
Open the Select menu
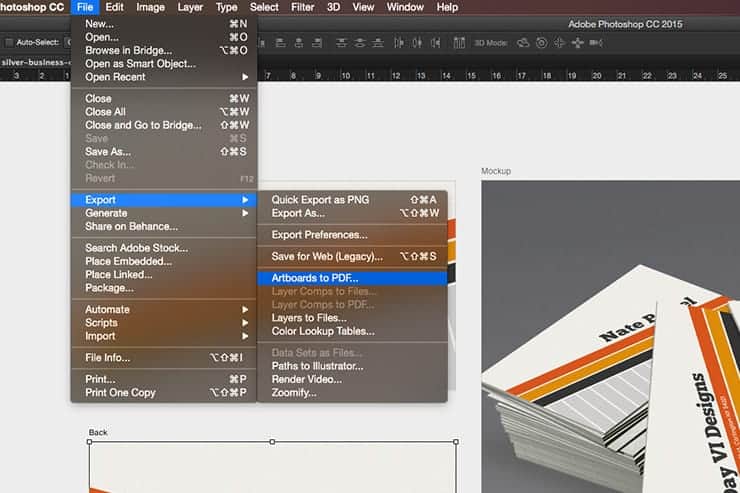click(x=264, y=7)
